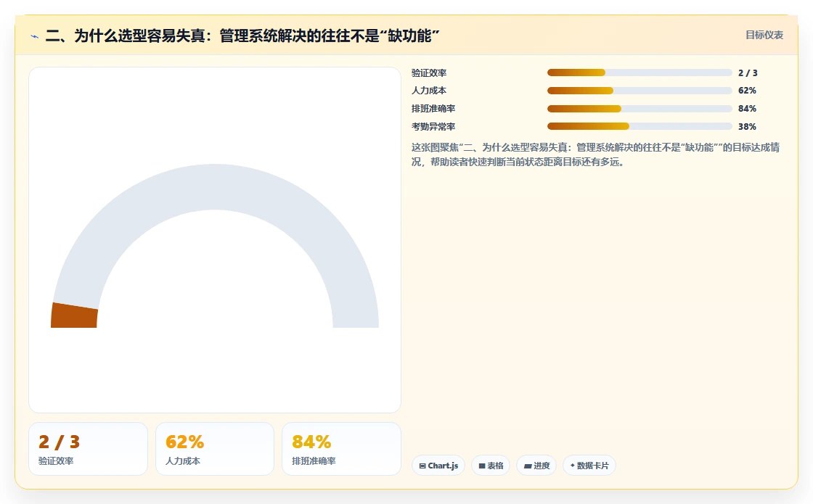Click the 排班准确率 label in the progress list
The height and width of the screenshot is (504, 813).
pyautogui.click(x=433, y=109)
